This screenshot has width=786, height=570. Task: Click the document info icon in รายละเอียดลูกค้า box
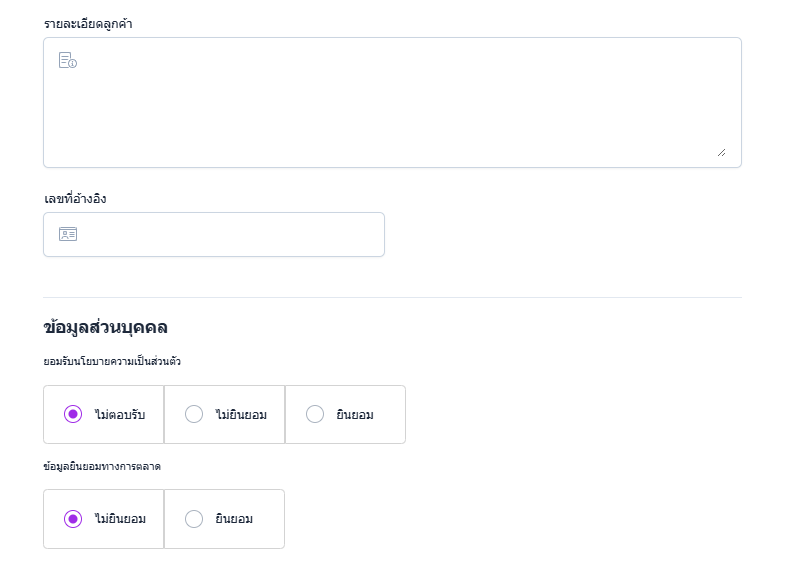point(67,60)
